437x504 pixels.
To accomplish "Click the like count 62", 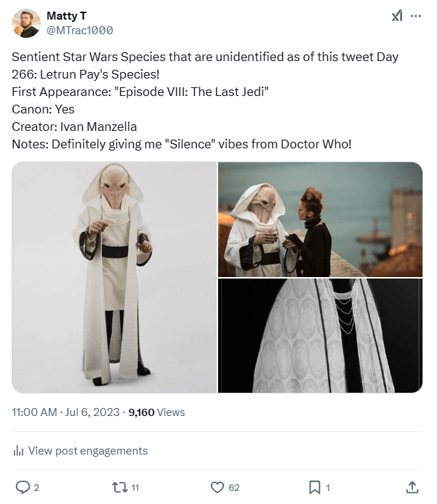I will tap(233, 487).
